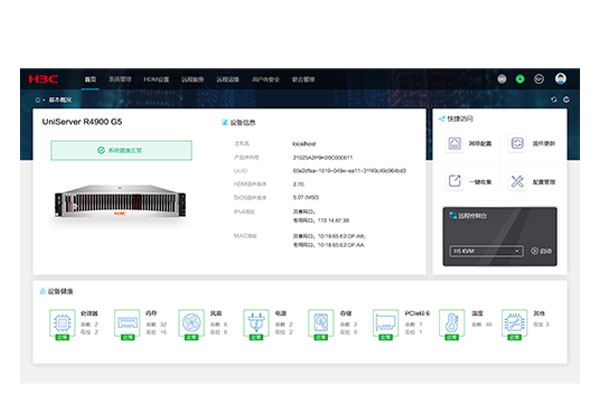Open the 系统管理 menu

pyautogui.click(x=120, y=80)
